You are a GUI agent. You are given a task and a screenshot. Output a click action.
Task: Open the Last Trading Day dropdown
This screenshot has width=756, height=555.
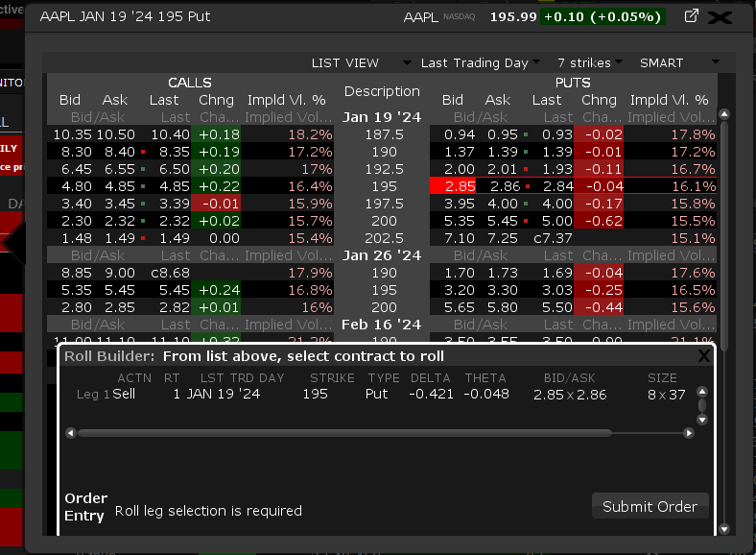(480, 62)
